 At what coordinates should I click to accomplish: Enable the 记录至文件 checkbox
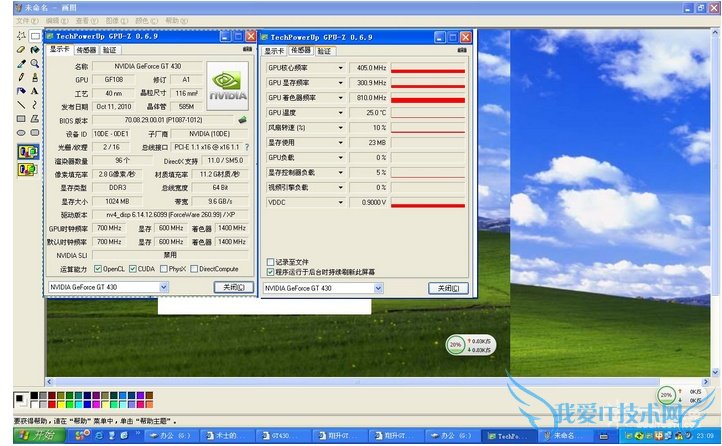tap(271, 262)
